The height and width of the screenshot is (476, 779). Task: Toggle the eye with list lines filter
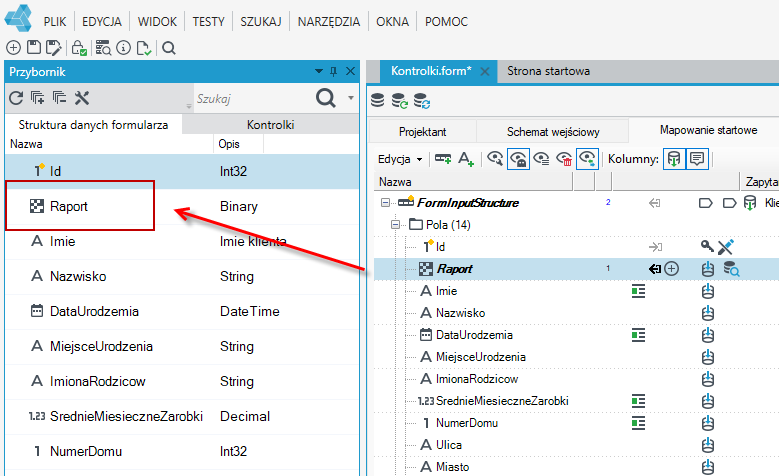[541, 159]
